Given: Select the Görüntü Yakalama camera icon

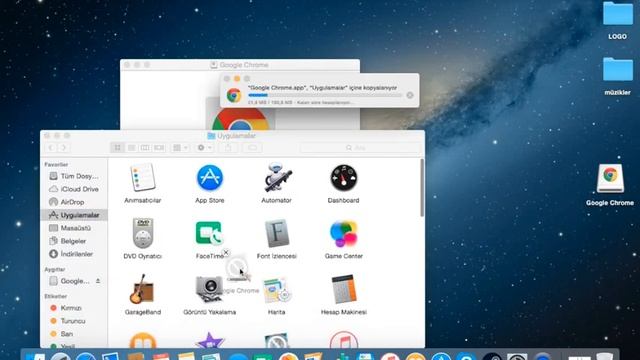Looking at the screenshot, I should [209, 289].
